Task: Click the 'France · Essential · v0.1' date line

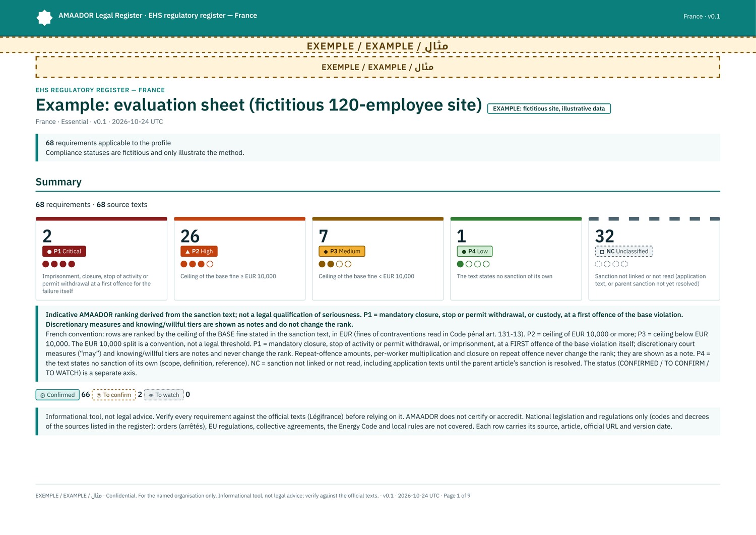Action: [x=99, y=122]
